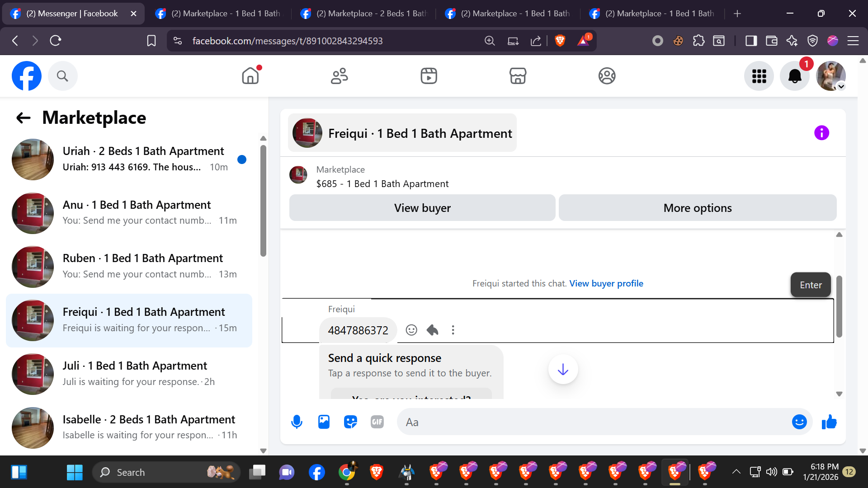
Task: Bookmark this page
Action: [151, 41]
